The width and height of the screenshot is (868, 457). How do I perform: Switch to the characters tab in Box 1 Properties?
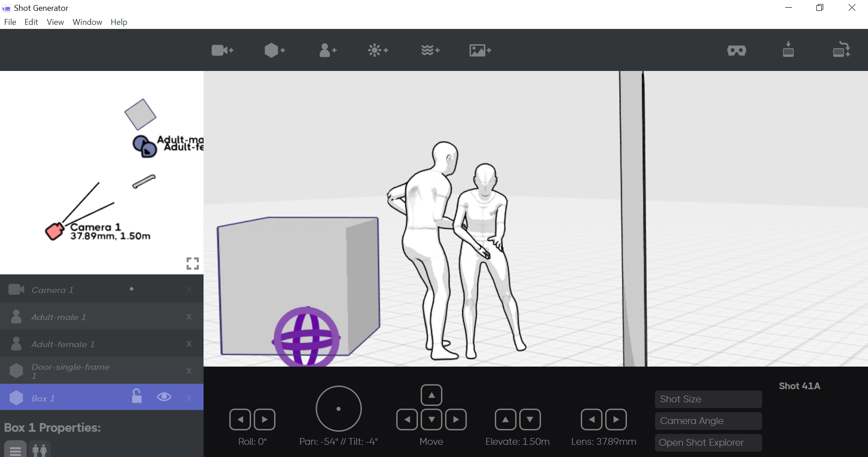[39, 450]
